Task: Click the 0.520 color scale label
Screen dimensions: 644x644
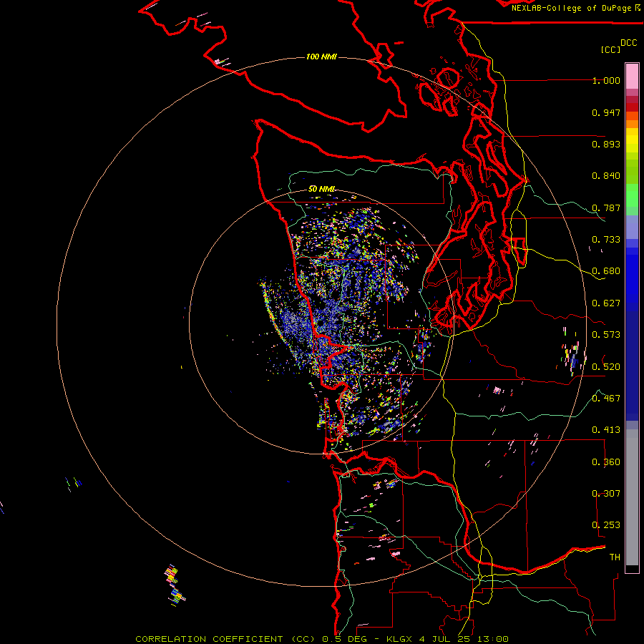Action: tap(606, 367)
